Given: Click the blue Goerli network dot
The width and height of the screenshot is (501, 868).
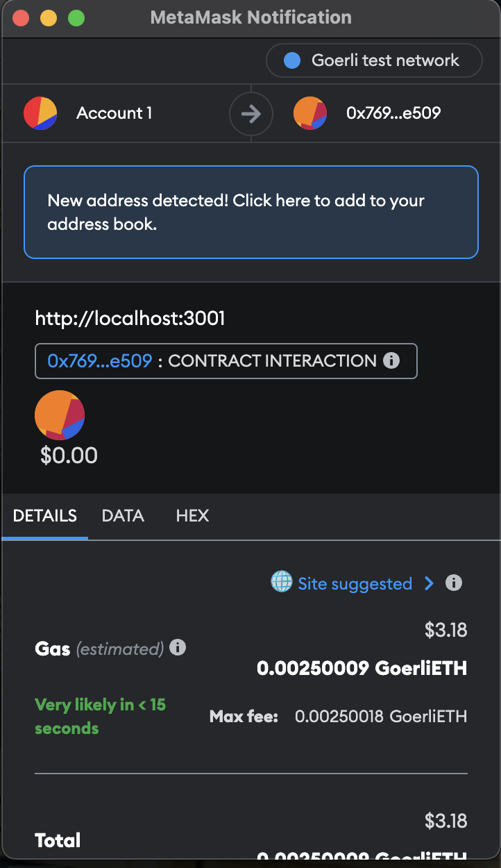Looking at the screenshot, I should [292, 60].
